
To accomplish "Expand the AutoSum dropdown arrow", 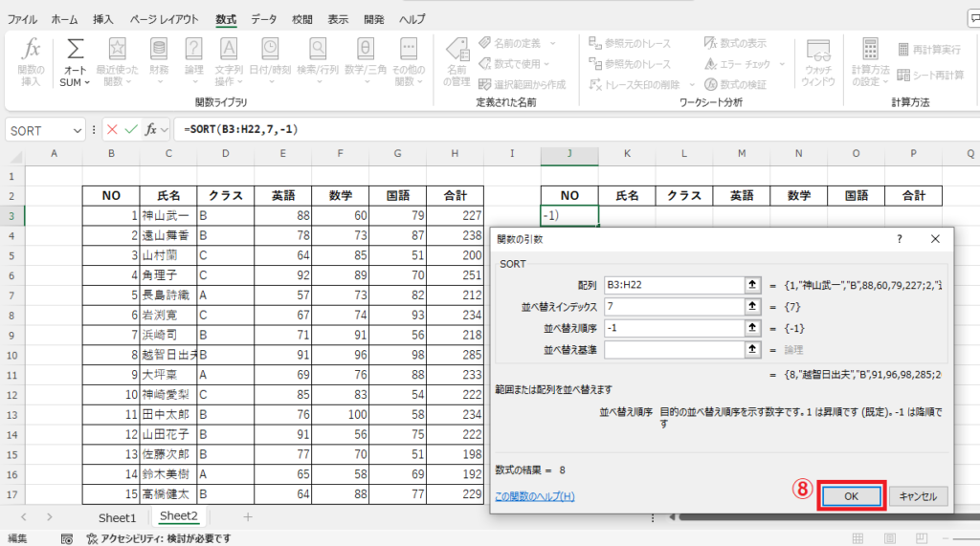I will [87, 82].
